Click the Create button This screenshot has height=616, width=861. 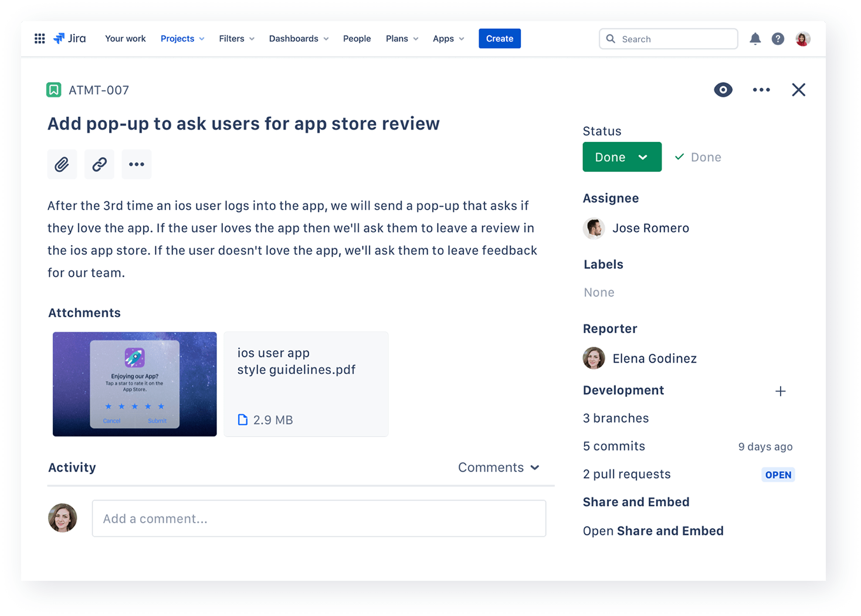500,39
